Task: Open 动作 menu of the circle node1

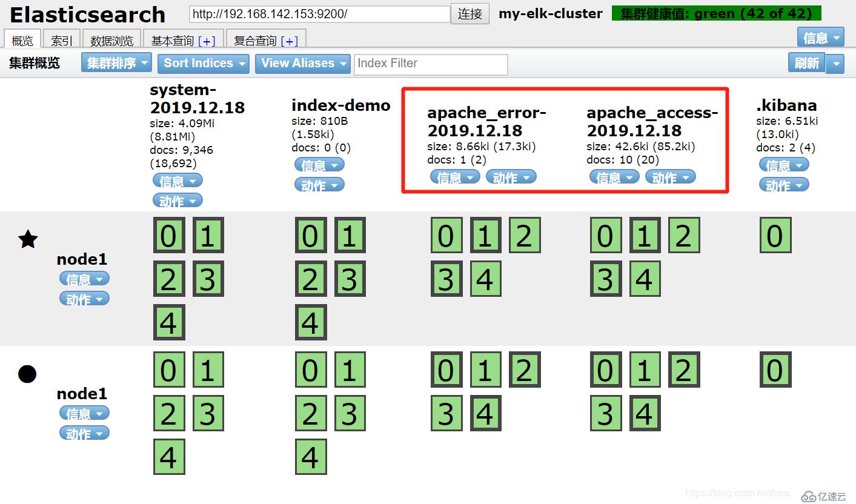Action: coord(84,433)
